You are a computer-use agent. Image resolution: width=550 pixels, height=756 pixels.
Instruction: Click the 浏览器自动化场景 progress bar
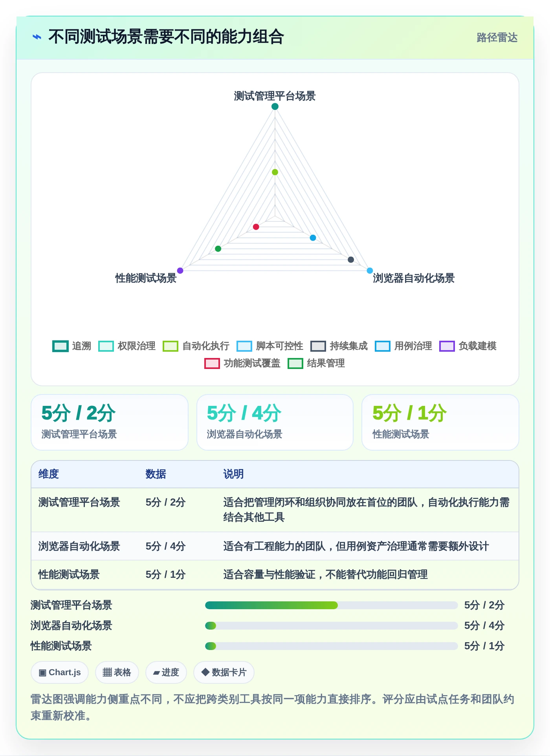331,626
